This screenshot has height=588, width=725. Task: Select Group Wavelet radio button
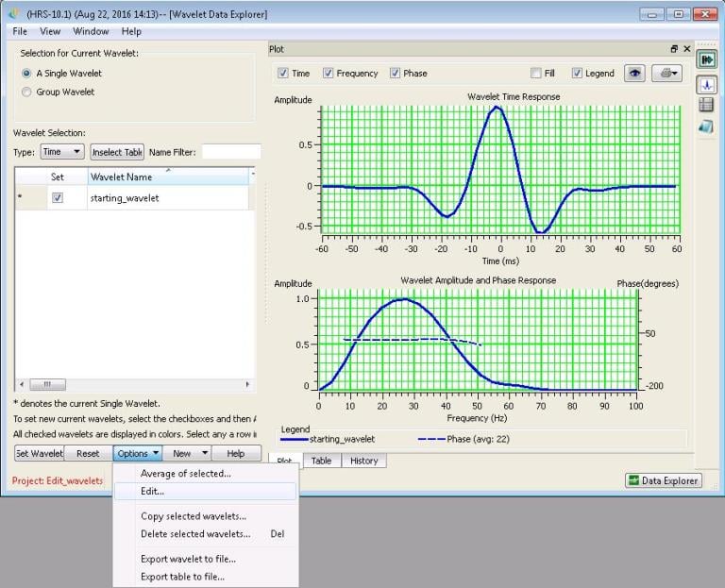[x=26, y=92]
